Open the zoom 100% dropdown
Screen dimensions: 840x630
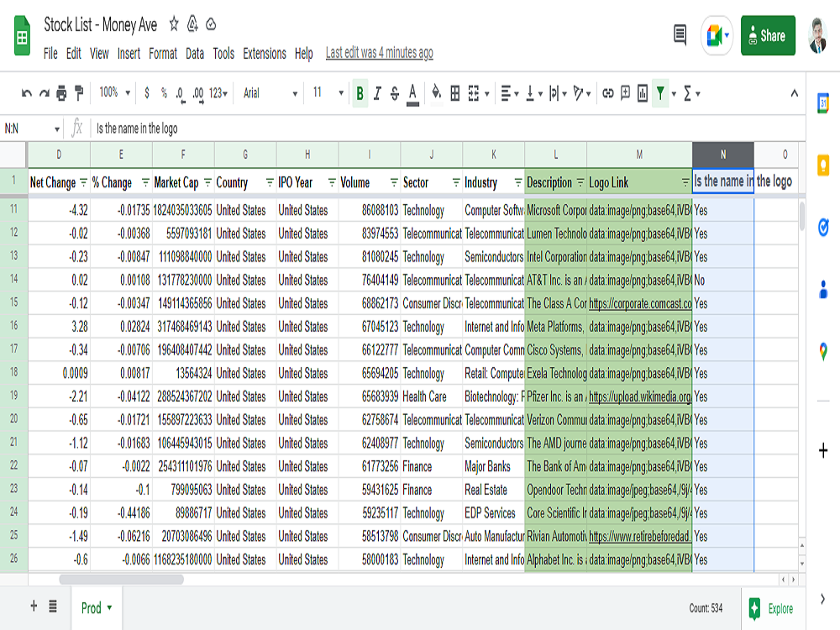[x=114, y=92]
